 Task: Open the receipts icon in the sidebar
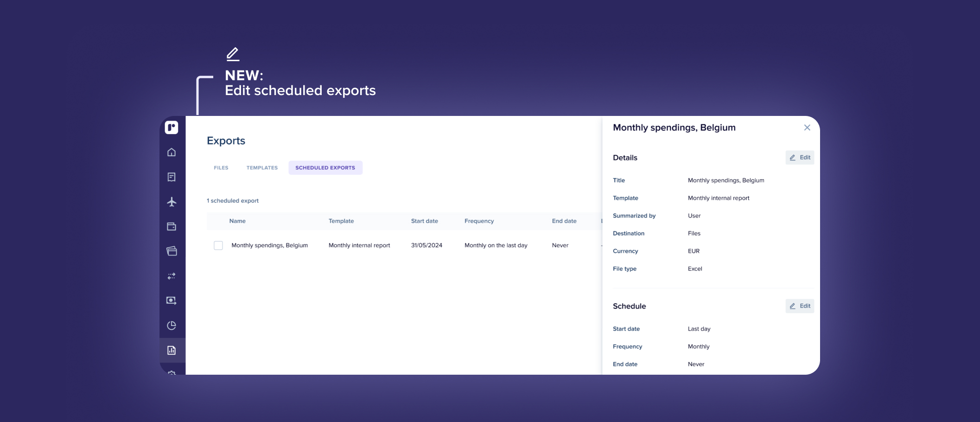[x=172, y=177]
